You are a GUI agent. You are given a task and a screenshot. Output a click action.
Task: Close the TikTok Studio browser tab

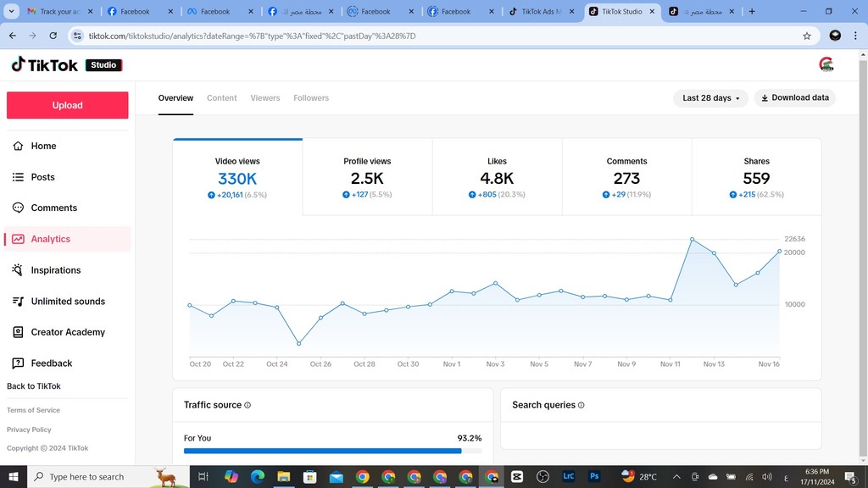point(652,12)
